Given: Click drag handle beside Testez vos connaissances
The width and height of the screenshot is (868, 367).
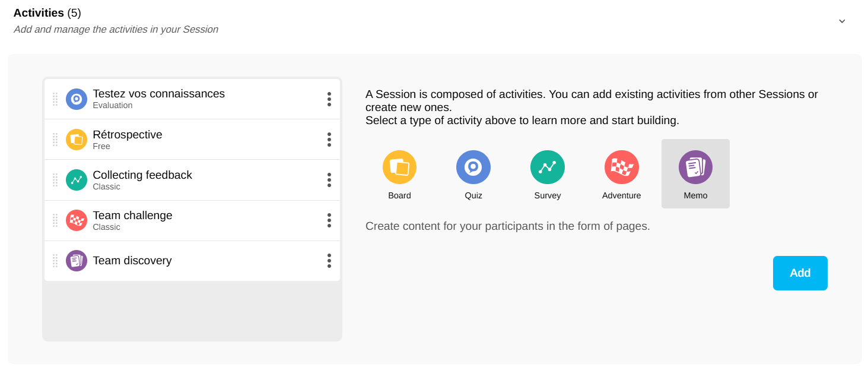Looking at the screenshot, I should click(55, 99).
